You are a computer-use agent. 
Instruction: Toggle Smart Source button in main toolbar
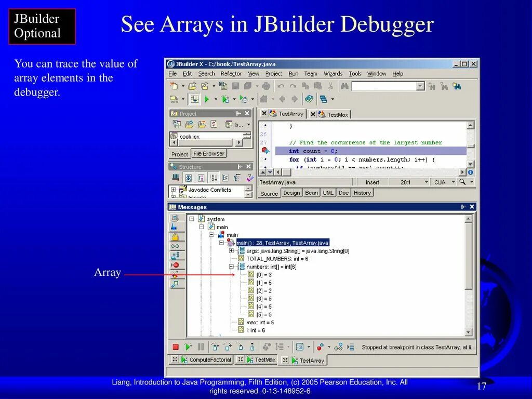pos(194,99)
